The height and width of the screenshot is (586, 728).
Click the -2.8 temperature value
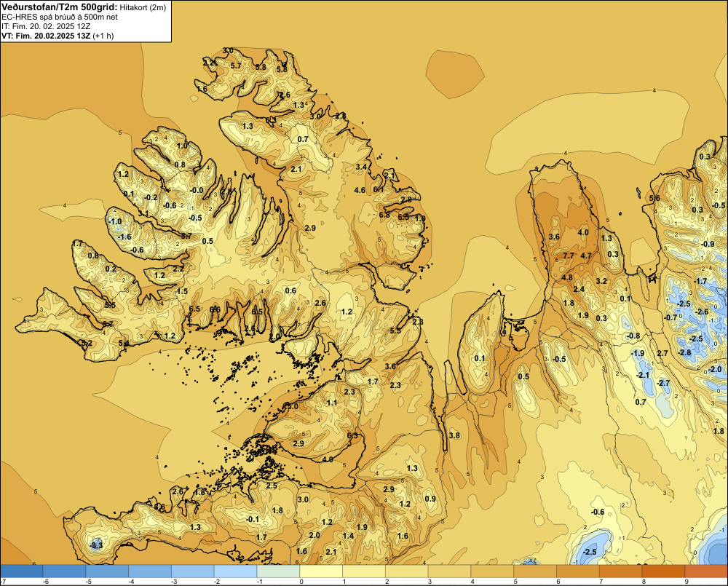(684, 352)
